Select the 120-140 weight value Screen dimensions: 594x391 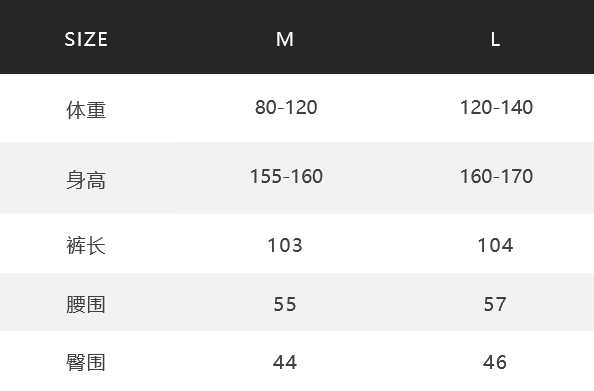496,108
